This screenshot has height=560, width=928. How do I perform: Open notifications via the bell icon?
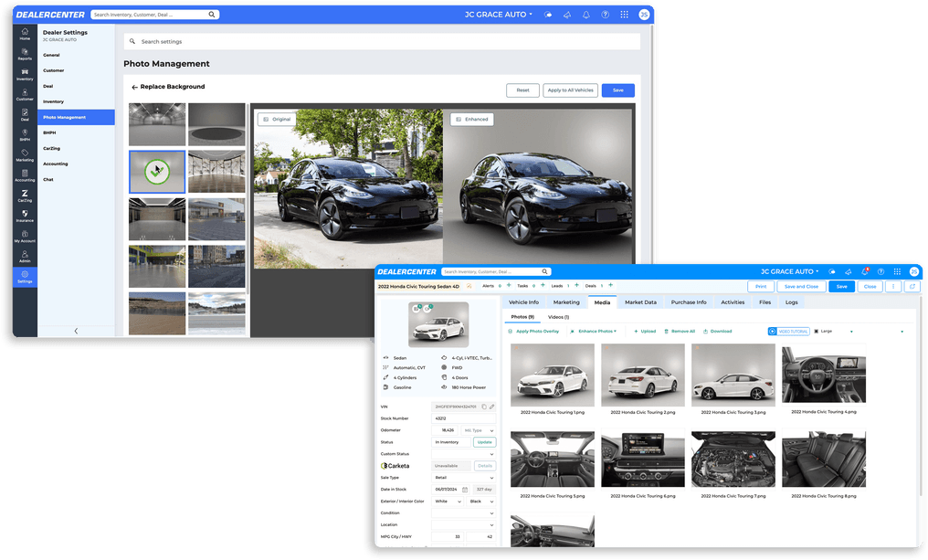(586, 15)
